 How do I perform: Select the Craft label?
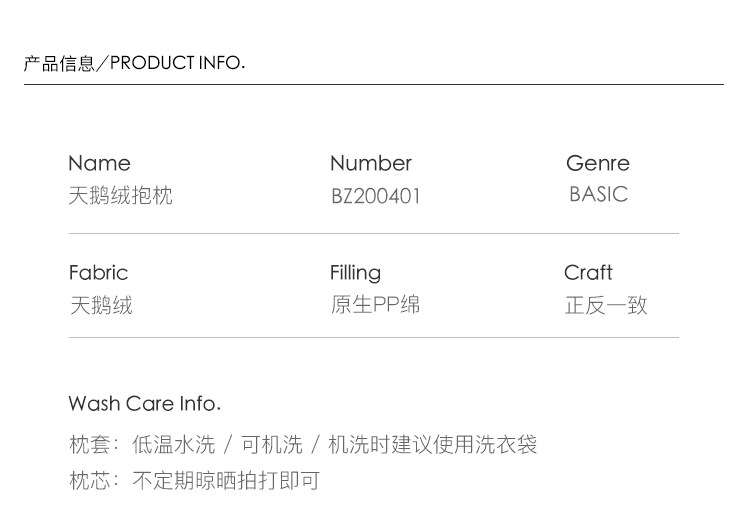tap(588, 272)
